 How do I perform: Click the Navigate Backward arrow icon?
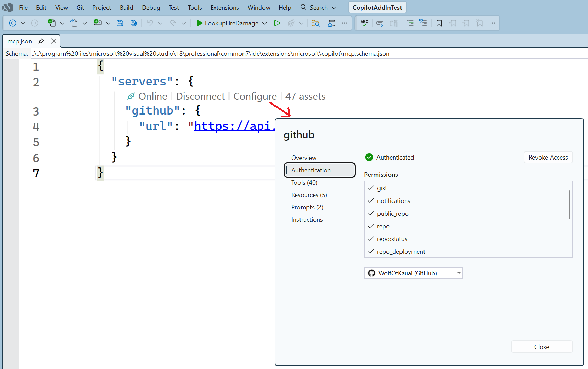[13, 23]
